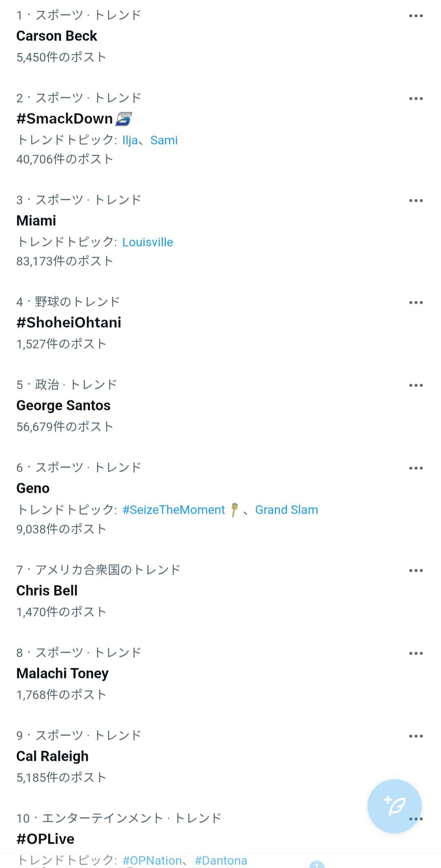This screenshot has height=868, width=441.
Task: Tap the compose new post button
Action: pyautogui.click(x=394, y=806)
